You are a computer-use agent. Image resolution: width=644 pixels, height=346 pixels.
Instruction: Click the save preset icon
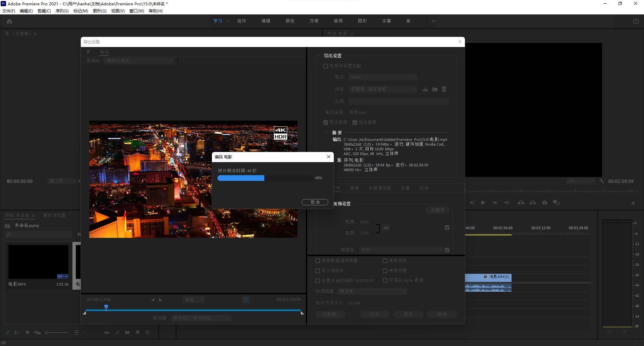click(x=425, y=89)
